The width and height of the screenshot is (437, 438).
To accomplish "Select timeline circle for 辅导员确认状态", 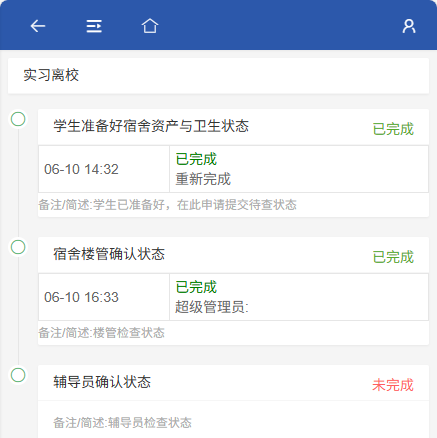I will pos(18,375).
